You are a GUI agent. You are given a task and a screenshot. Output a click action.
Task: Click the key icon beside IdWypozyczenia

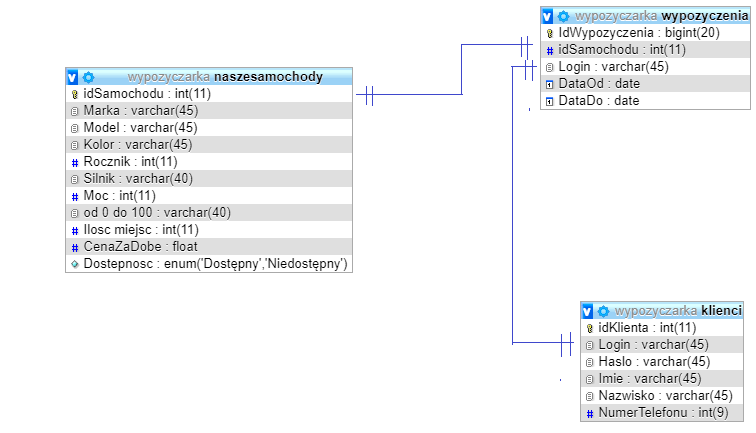coord(550,33)
